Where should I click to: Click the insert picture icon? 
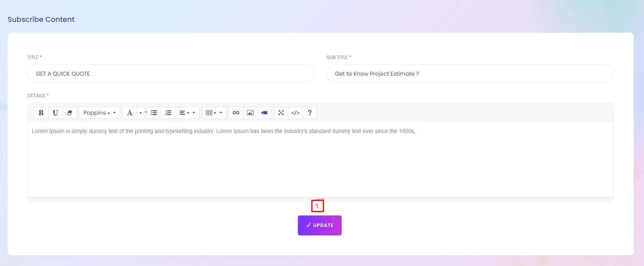[250, 113]
